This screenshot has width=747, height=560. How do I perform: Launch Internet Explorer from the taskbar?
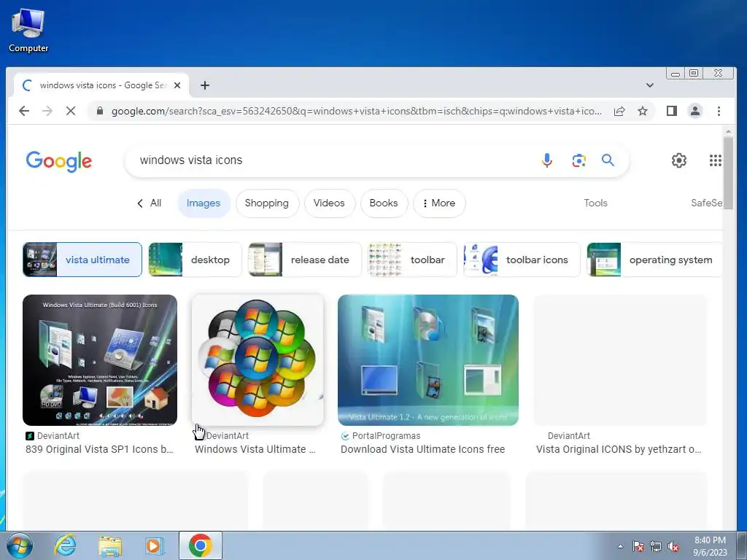[x=65, y=545]
